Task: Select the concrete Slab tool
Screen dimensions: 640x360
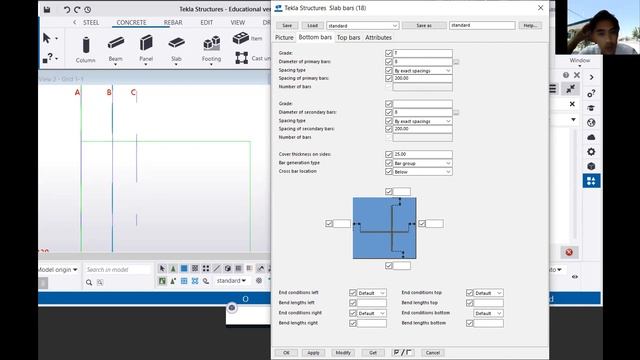Action: pyautogui.click(x=176, y=48)
